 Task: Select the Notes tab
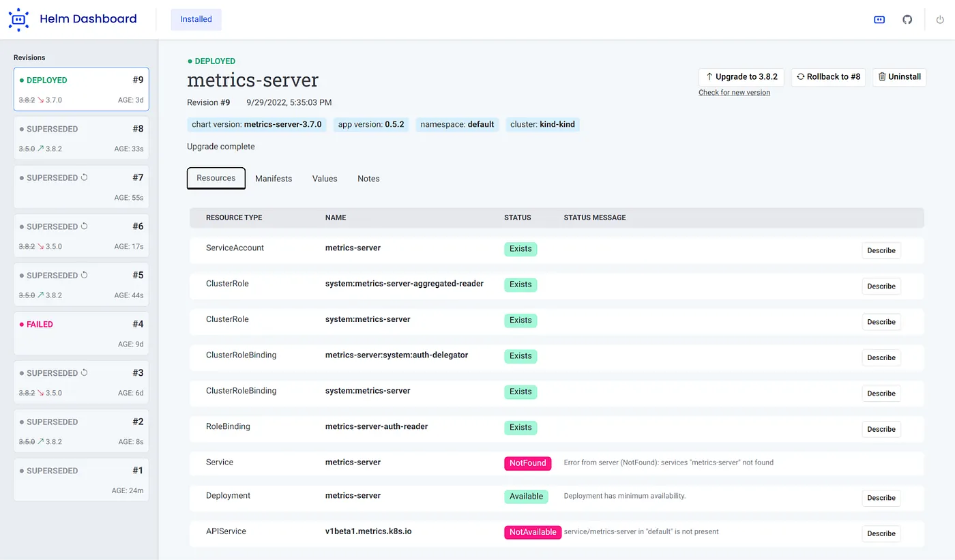click(x=368, y=179)
